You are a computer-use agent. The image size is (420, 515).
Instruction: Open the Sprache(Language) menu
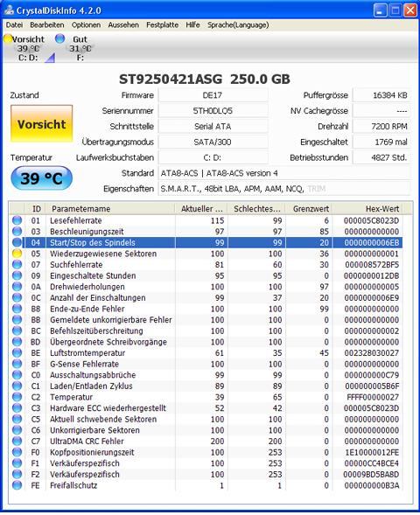click(238, 25)
